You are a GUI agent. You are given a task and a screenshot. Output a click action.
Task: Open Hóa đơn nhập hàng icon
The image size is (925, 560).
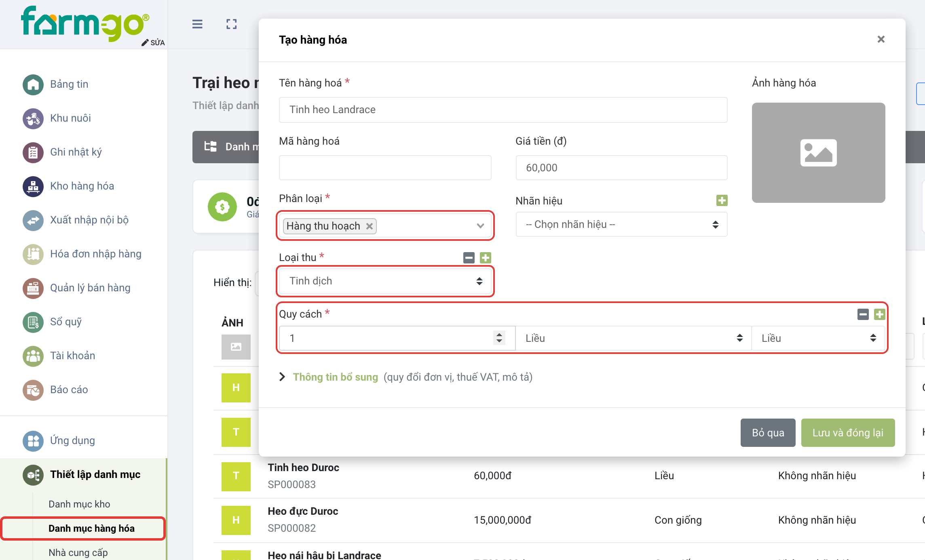pyautogui.click(x=33, y=254)
